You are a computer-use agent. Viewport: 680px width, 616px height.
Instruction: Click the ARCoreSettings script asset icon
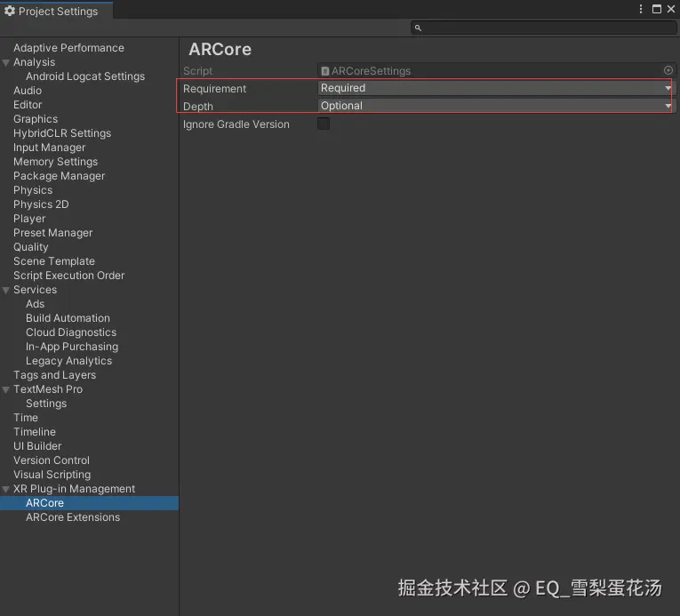(x=324, y=71)
